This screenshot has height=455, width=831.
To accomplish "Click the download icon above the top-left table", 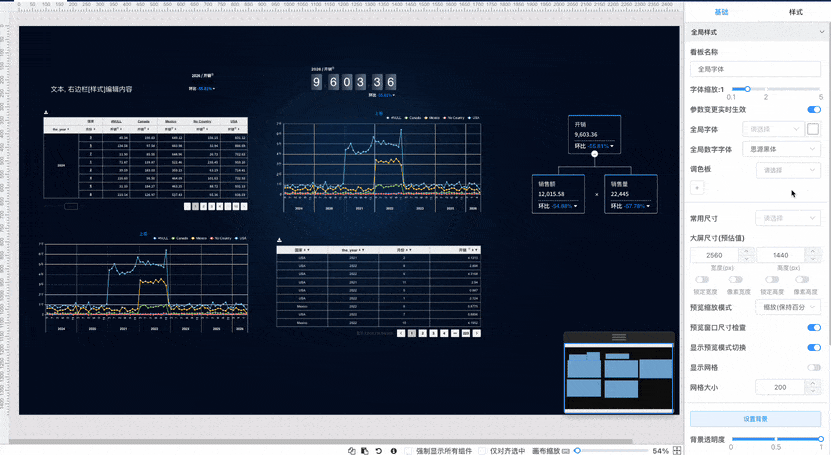I will pos(46,112).
